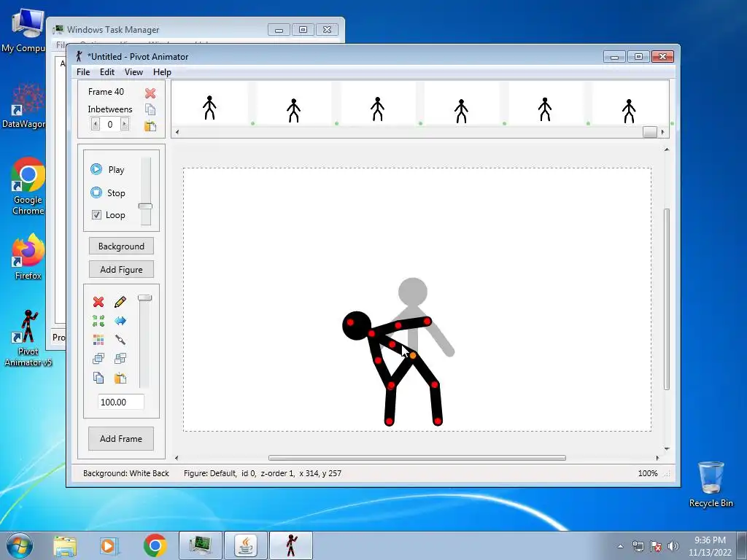Paste frame from clipboard
The width and height of the screenshot is (747, 560).
click(x=150, y=125)
